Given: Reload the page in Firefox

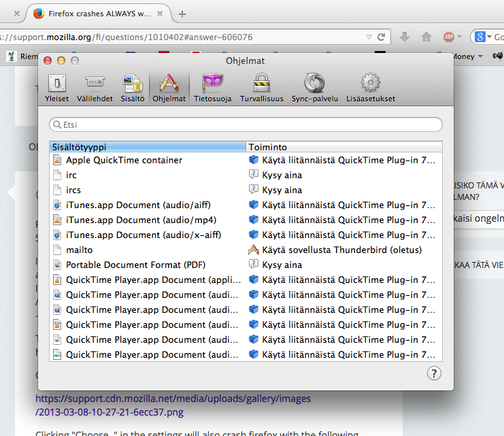Looking at the screenshot, I should click(x=381, y=37).
